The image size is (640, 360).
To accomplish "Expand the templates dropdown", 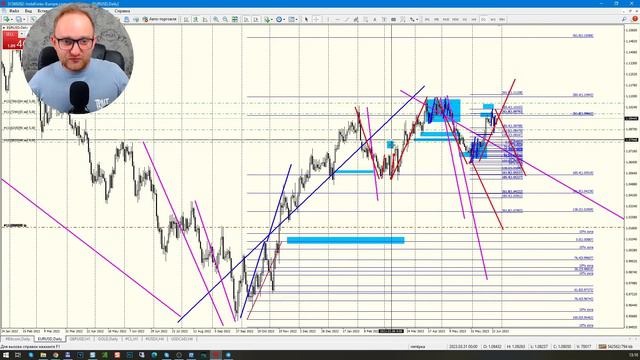I will (x=297, y=19).
